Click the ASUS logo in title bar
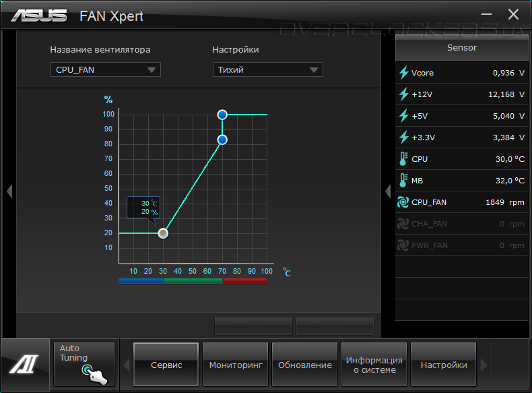Image resolution: width=532 pixels, height=393 pixels. [x=38, y=16]
